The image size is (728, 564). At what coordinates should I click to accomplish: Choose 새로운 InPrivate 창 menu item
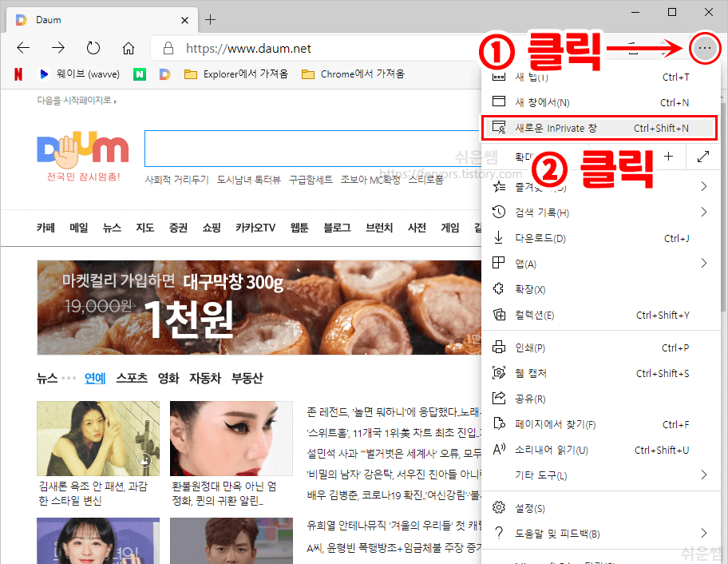pos(599,128)
